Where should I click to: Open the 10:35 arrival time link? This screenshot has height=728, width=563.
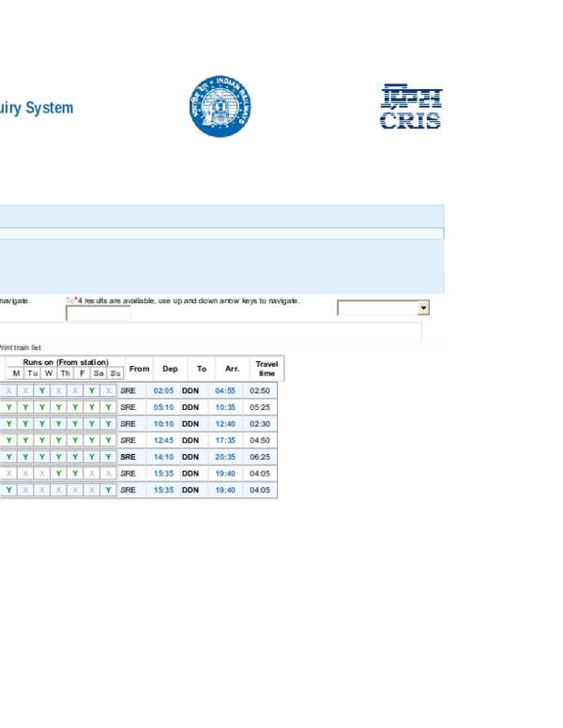point(225,408)
